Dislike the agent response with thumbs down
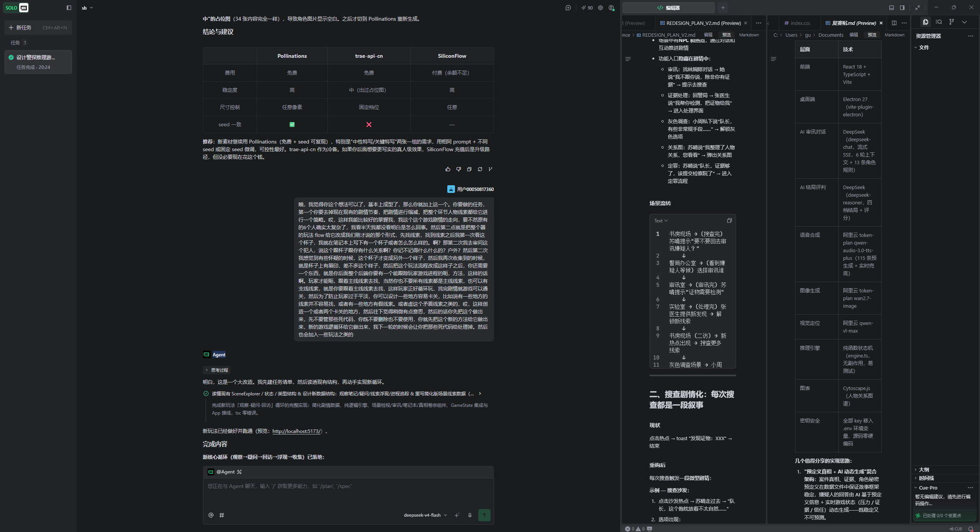 point(458,169)
